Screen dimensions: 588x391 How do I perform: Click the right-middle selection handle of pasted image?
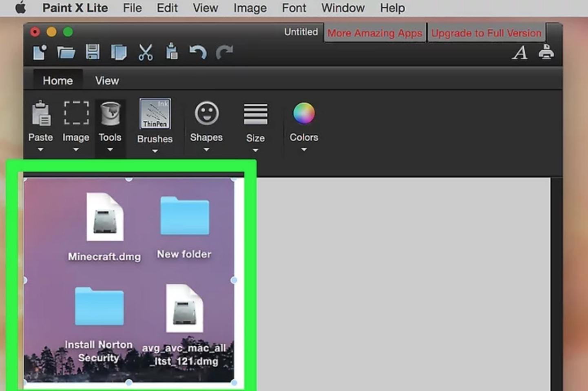point(234,280)
